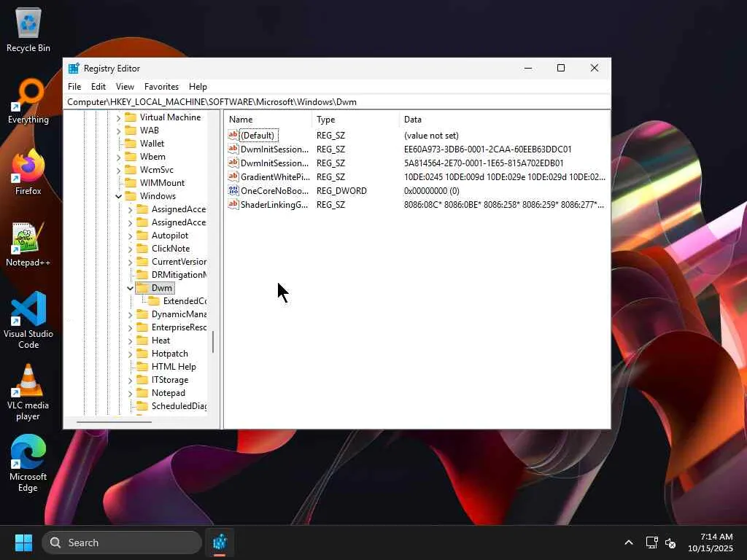The width and height of the screenshot is (747, 560).
Task: Expand the ClickNote tree node
Action: [130, 249]
